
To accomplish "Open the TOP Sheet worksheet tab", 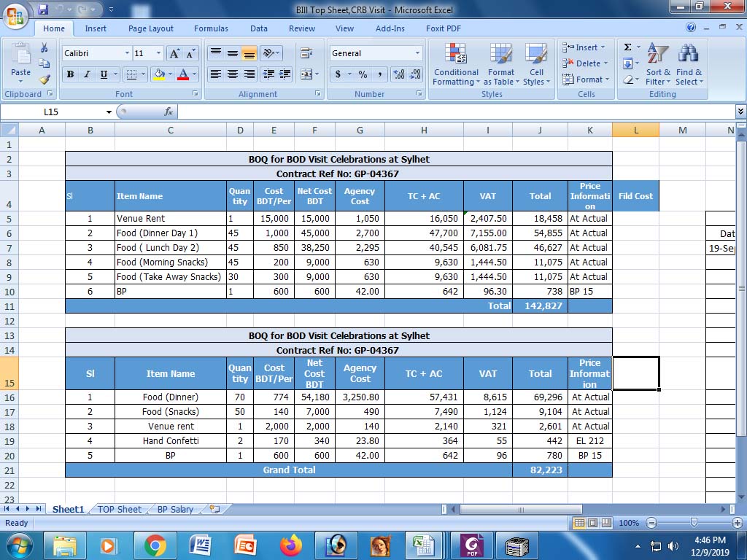I will pyautogui.click(x=120, y=510).
